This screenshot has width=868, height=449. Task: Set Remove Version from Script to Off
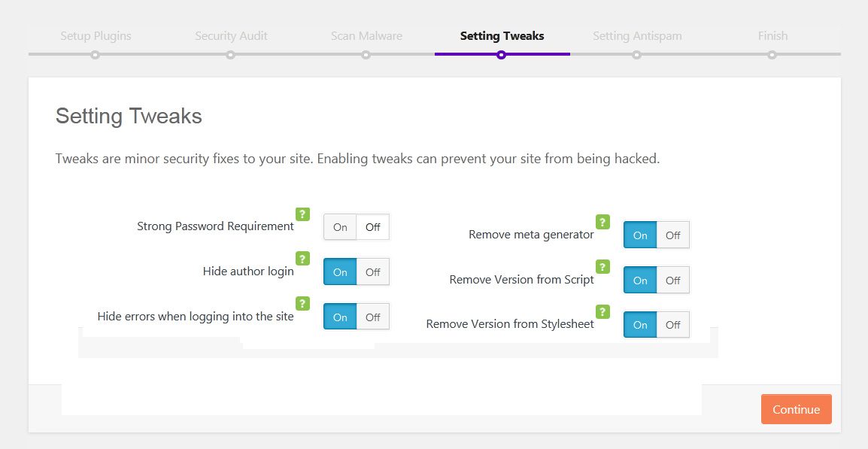click(672, 281)
